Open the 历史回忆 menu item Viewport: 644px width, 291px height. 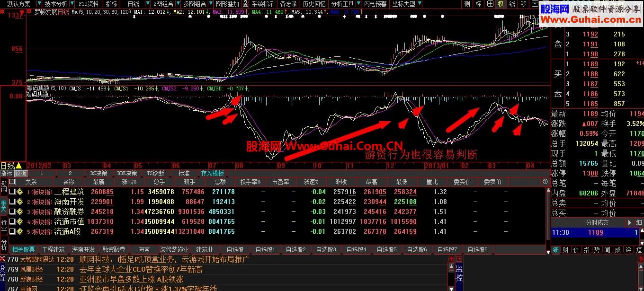point(314,4)
